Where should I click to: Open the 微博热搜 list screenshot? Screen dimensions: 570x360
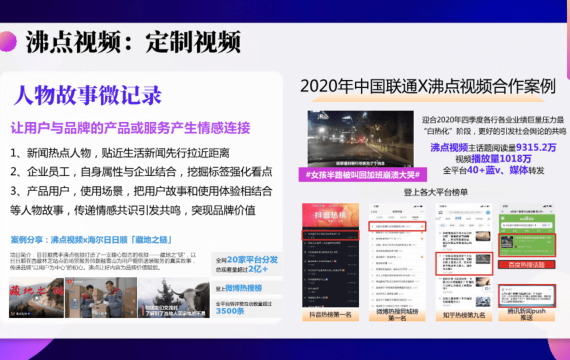397,255
